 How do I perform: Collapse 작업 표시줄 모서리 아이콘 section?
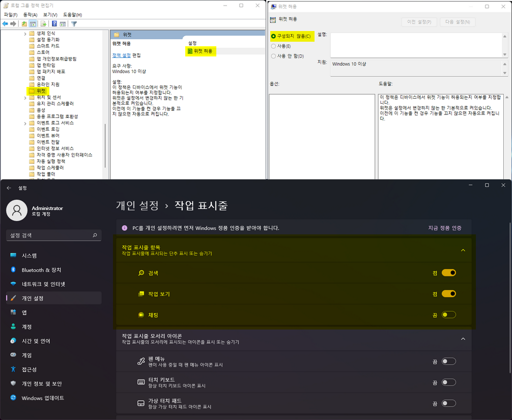pyautogui.click(x=463, y=339)
